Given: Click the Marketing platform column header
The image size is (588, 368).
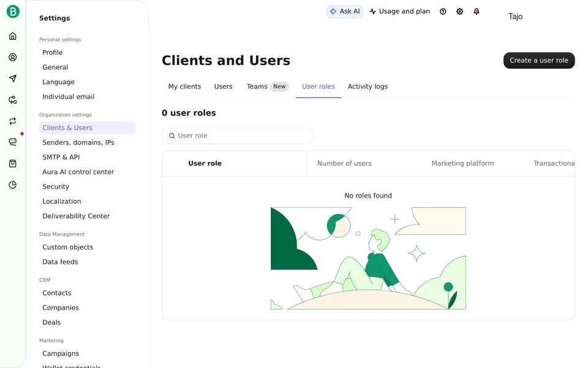Looking at the screenshot, I should (462, 163).
